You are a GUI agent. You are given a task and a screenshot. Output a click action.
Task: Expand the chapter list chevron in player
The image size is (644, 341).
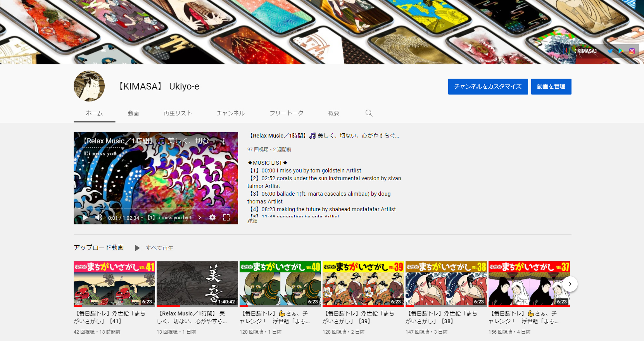click(200, 217)
